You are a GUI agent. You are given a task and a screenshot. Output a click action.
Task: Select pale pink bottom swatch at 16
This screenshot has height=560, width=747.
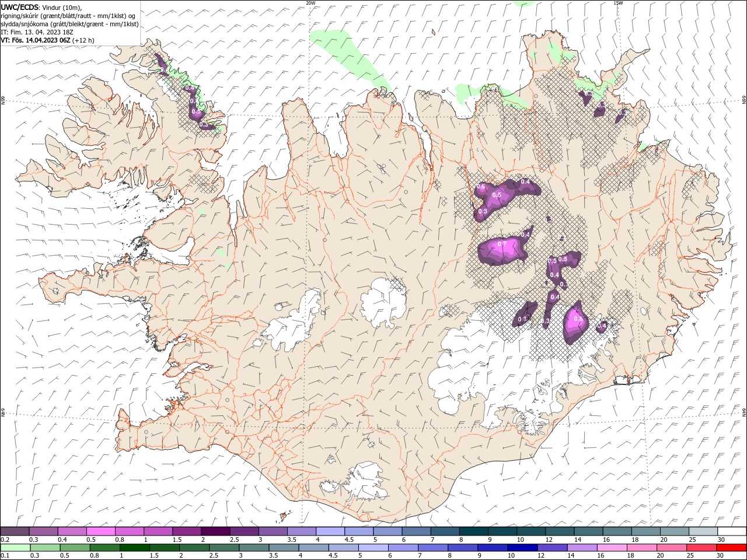[x=612, y=548]
